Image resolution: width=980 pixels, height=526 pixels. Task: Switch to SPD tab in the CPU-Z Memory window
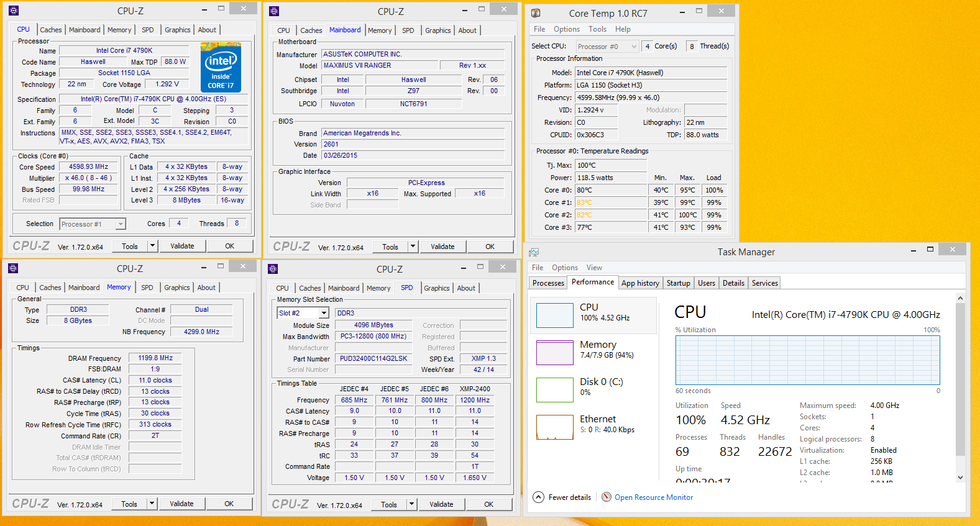147,288
